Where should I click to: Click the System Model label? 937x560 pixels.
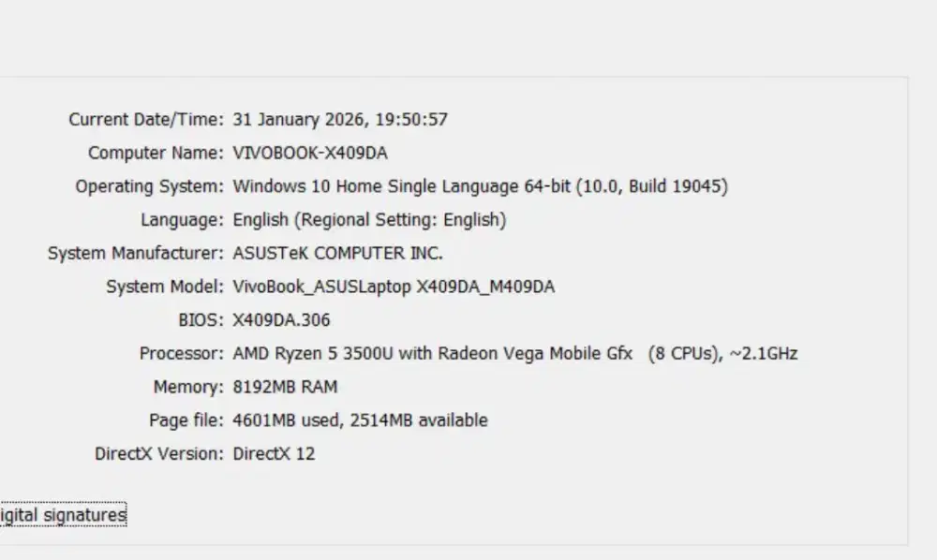(165, 287)
